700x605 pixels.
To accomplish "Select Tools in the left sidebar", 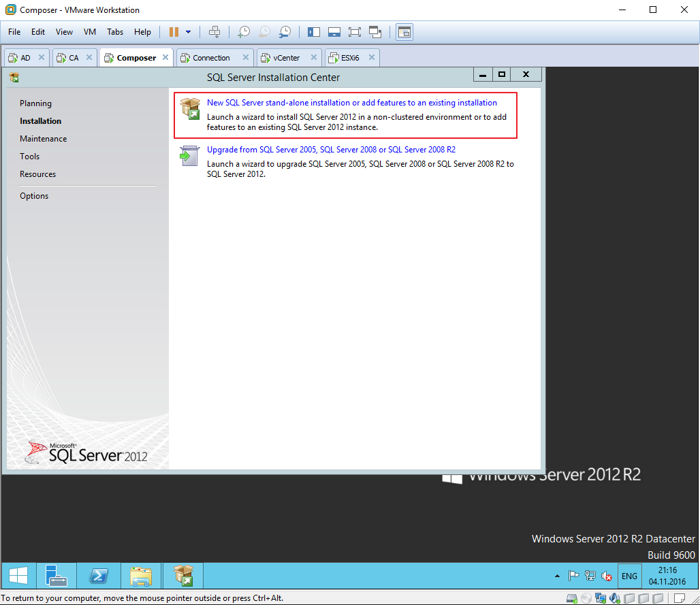I will pos(29,157).
